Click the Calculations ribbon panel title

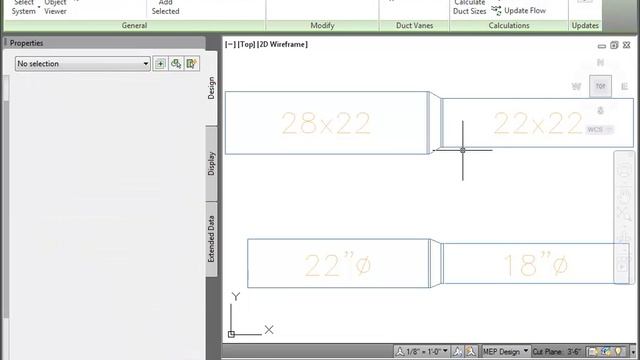(509, 25)
